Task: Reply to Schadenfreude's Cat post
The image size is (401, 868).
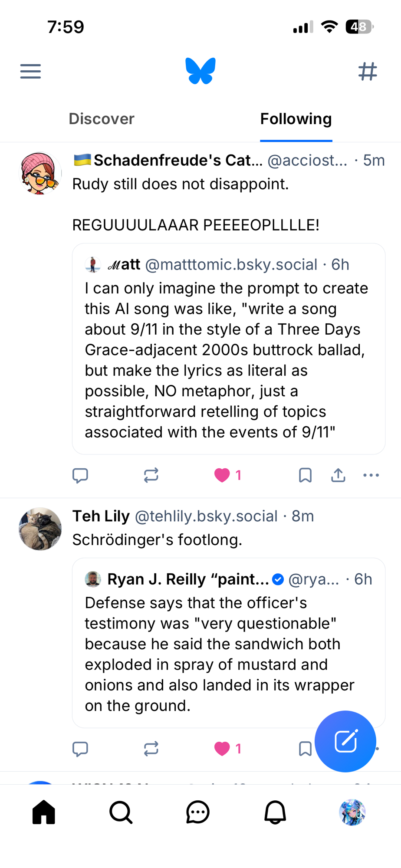Action: 80,475
